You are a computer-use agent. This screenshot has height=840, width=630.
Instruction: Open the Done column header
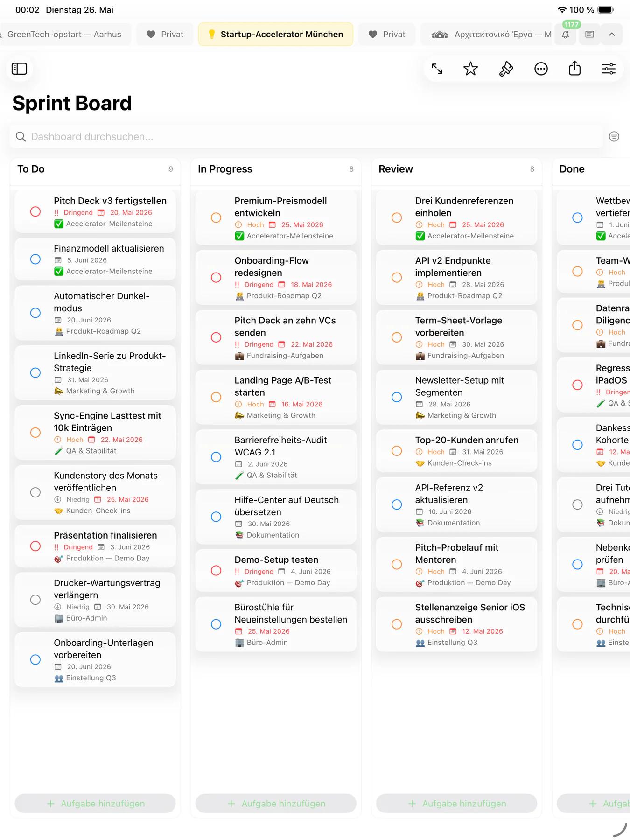591,169
